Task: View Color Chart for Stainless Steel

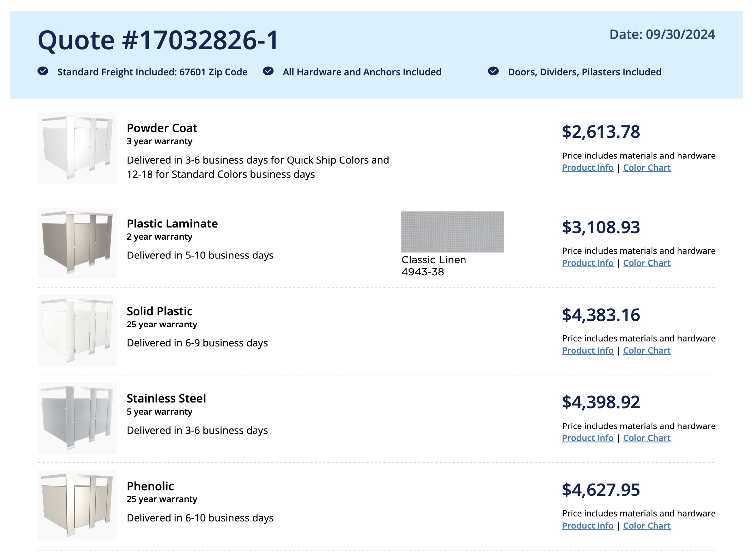Action: 647,438
